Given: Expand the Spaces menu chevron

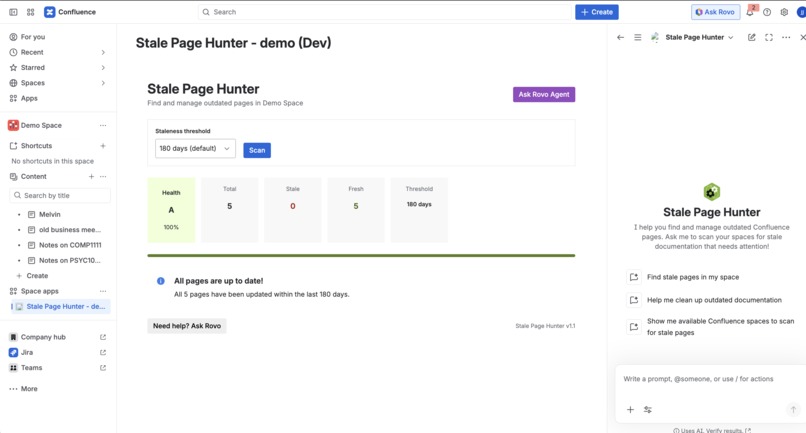Looking at the screenshot, I should click(103, 83).
